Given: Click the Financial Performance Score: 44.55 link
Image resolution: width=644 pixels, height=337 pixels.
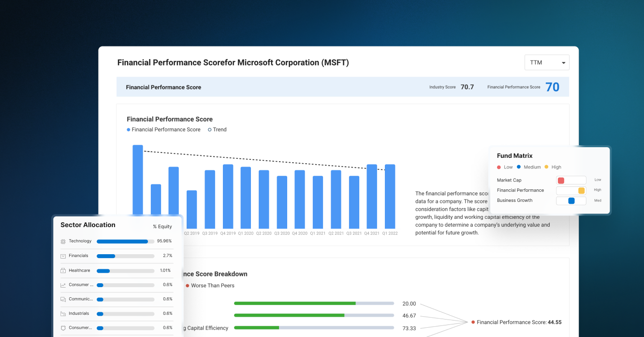Looking at the screenshot, I should point(517,322).
